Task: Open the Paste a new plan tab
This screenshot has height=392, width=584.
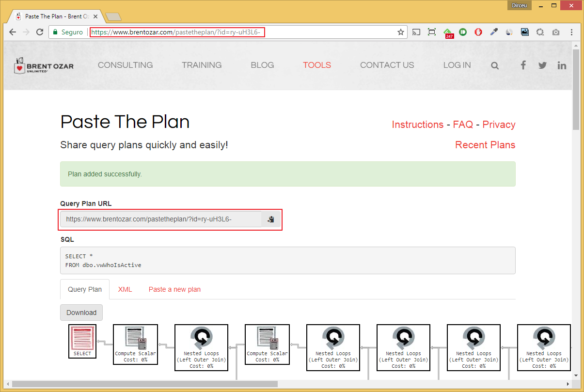Action: [x=174, y=289]
